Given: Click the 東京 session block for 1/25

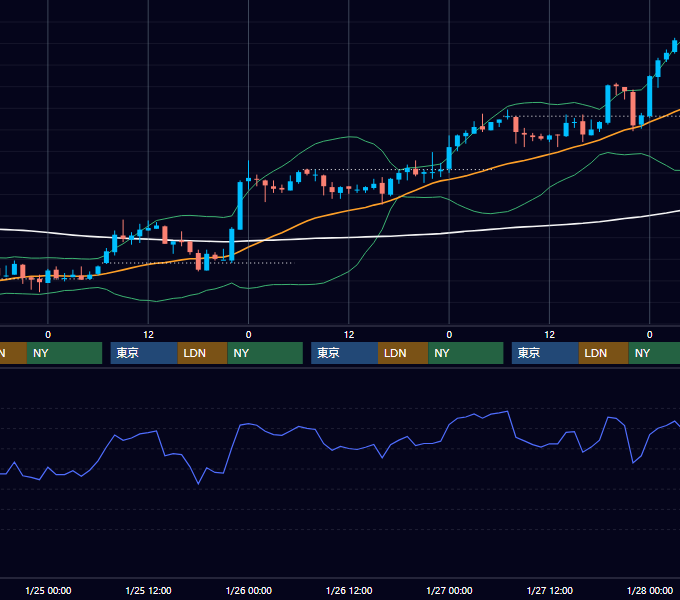Looking at the screenshot, I should pyautogui.click(x=144, y=353).
